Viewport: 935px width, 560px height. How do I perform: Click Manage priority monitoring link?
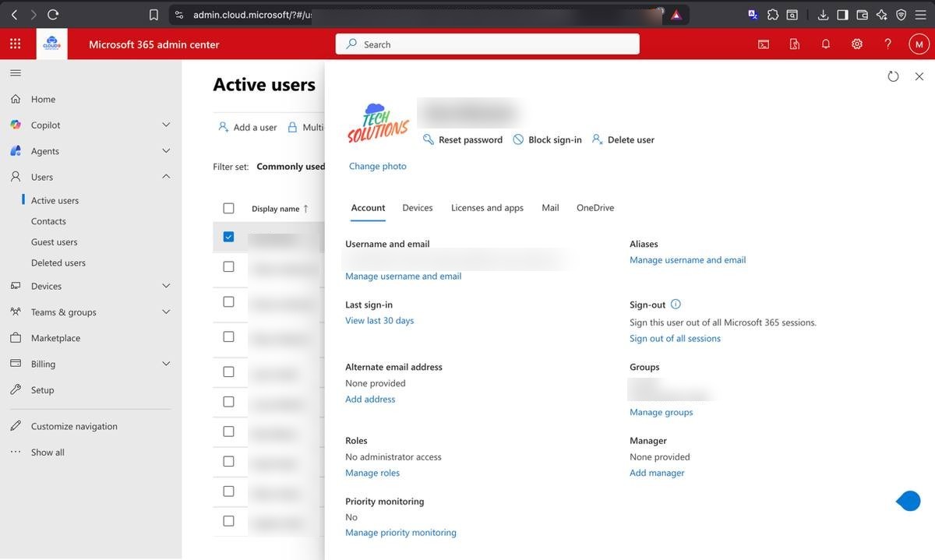pyautogui.click(x=400, y=533)
